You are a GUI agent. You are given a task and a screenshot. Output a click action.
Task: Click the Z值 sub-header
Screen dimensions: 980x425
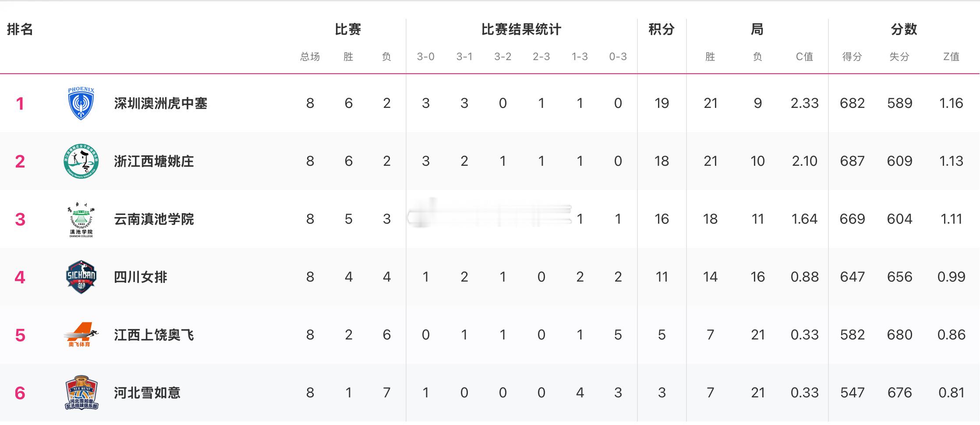point(951,57)
